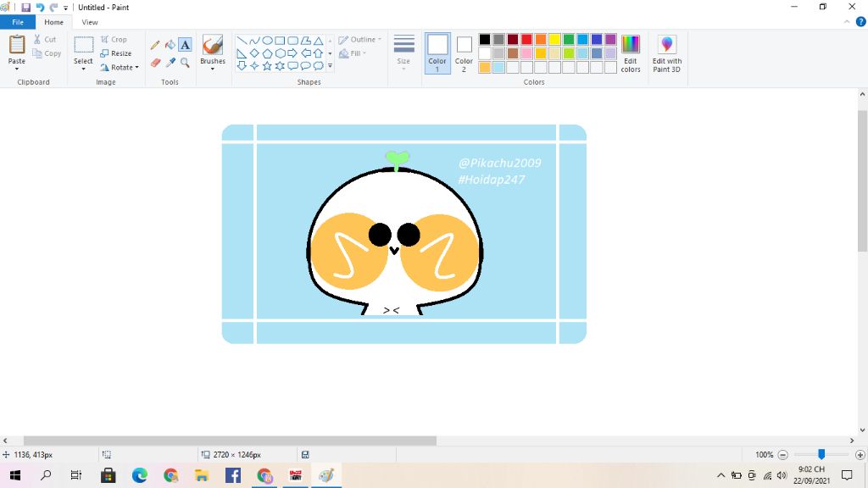Open Microsoft Store from taskbar
868x488 pixels.
point(108,475)
